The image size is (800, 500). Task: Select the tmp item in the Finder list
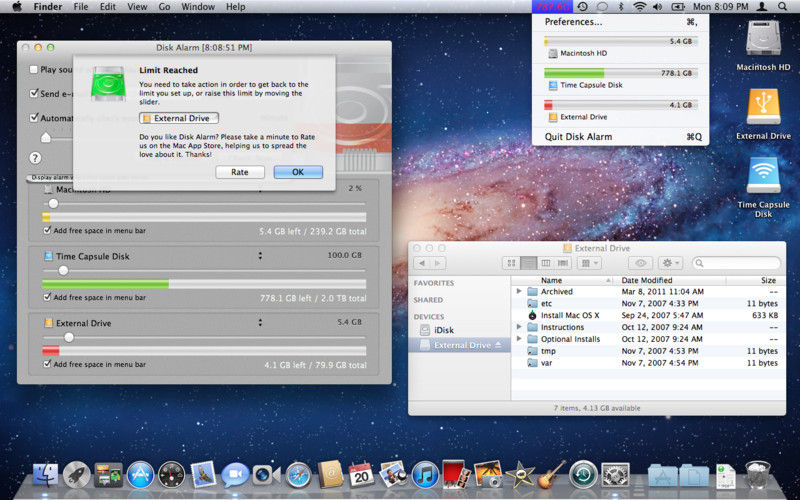(648, 351)
